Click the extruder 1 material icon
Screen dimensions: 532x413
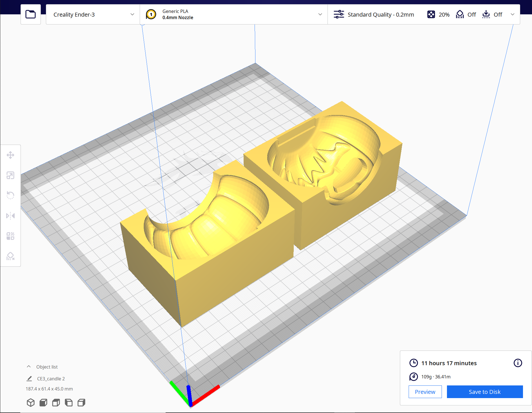[151, 14]
